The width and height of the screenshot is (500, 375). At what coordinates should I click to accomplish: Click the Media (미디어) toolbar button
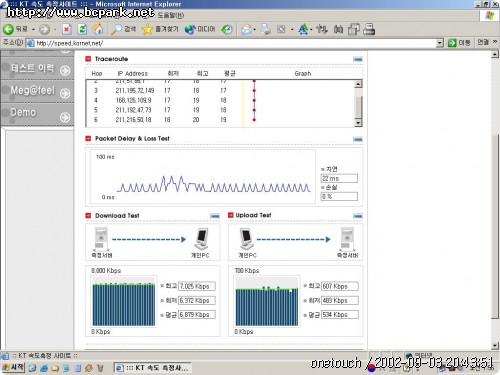(x=200, y=29)
